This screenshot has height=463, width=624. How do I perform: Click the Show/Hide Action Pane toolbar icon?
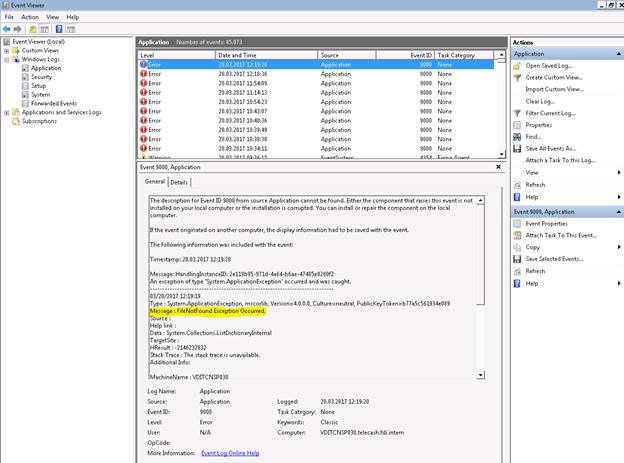pyautogui.click(x=71, y=29)
